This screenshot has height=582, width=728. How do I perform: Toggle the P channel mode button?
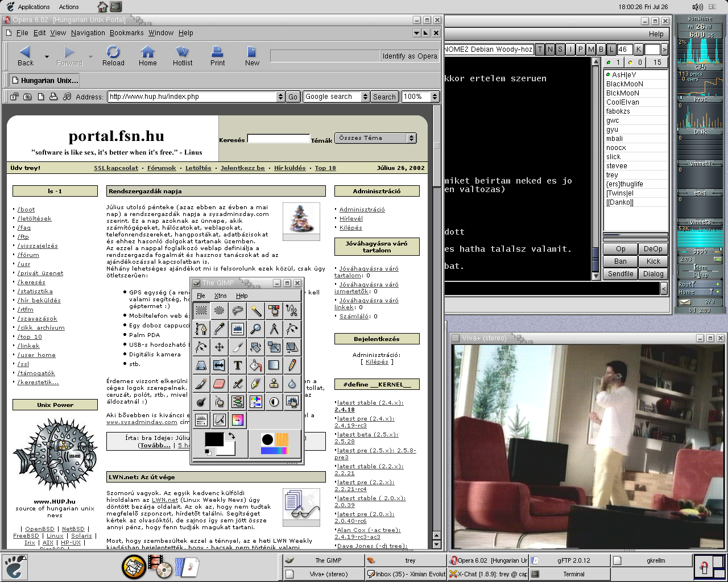click(581, 49)
